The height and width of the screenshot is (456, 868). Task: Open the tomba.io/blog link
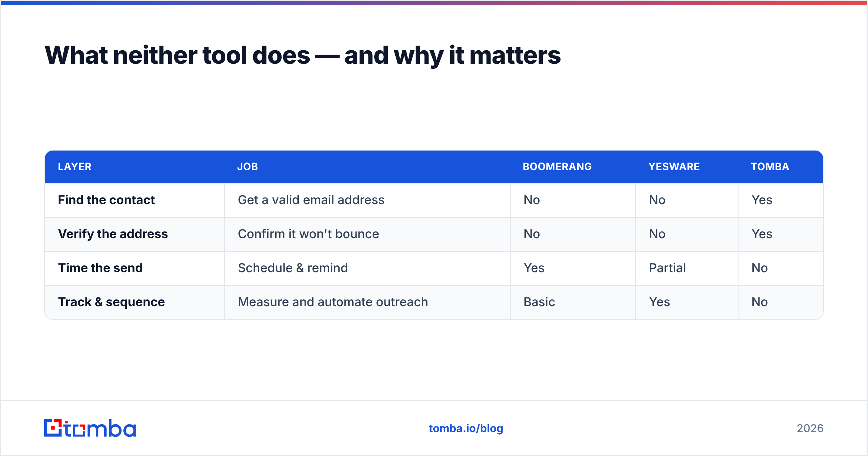[466, 428]
